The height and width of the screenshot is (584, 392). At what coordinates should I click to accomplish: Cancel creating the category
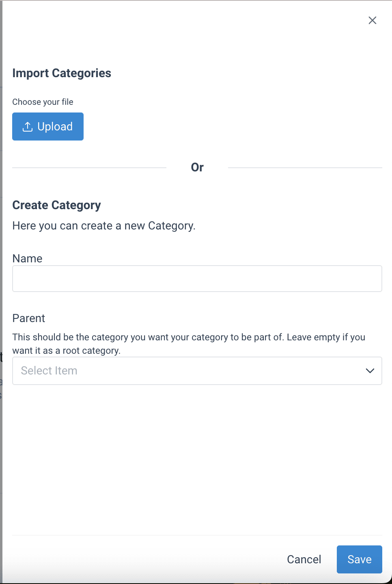[x=304, y=559]
